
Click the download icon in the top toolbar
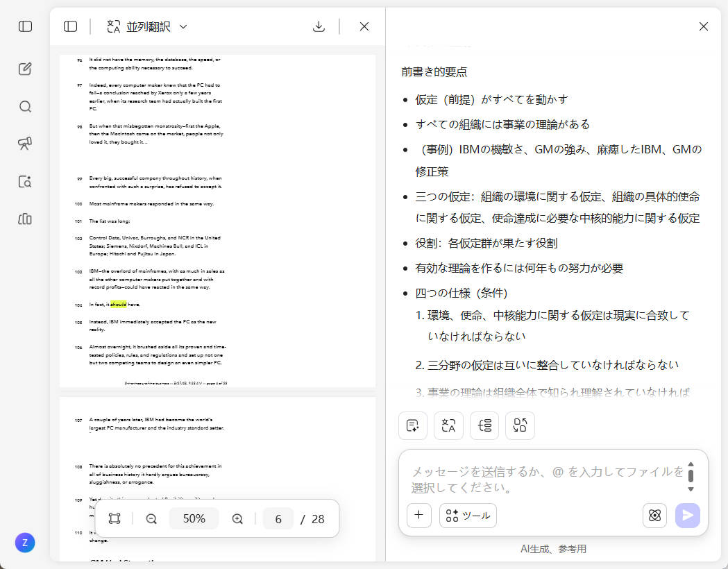click(x=319, y=26)
